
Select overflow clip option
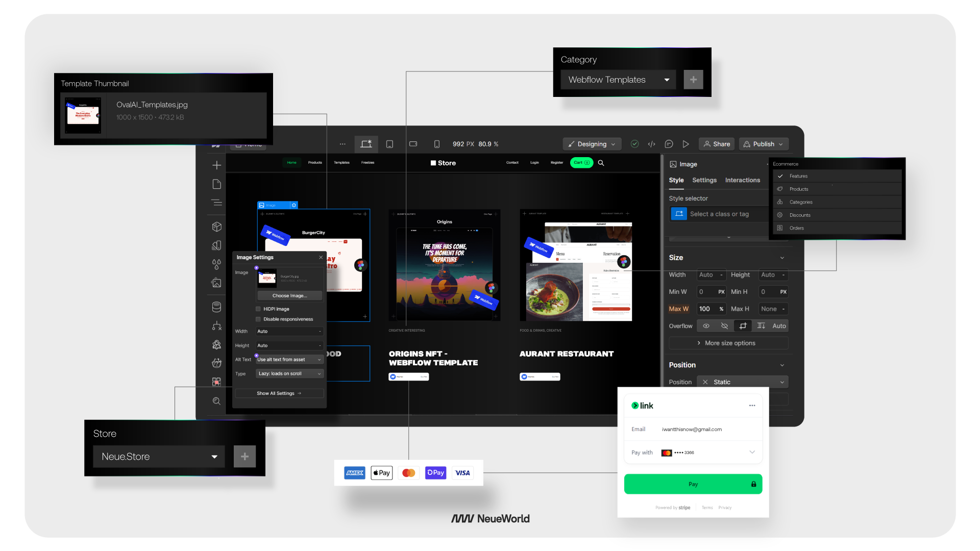click(x=743, y=326)
